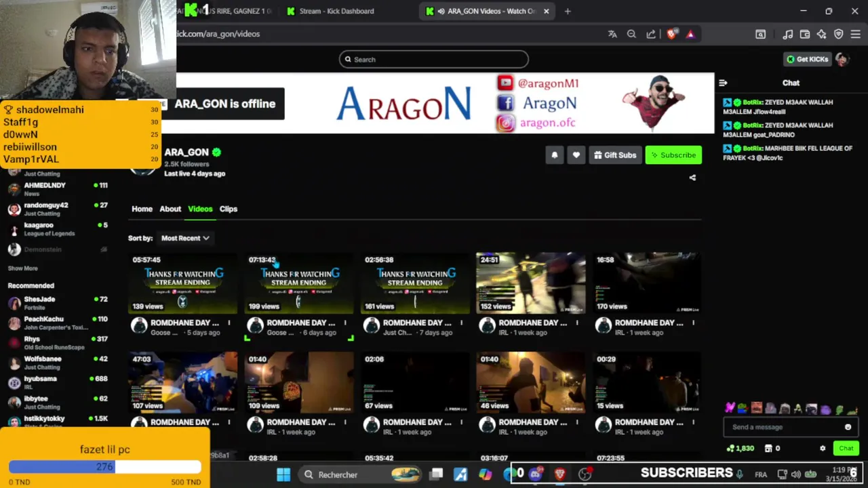Open options menu for the 05:57:45 video
Image resolution: width=868 pixels, height=488 pixels.
click(229, 323)
